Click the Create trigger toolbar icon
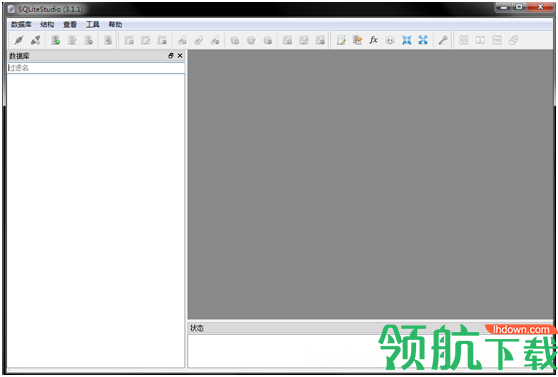Screen dimensions: 558x377 point(235,40)
